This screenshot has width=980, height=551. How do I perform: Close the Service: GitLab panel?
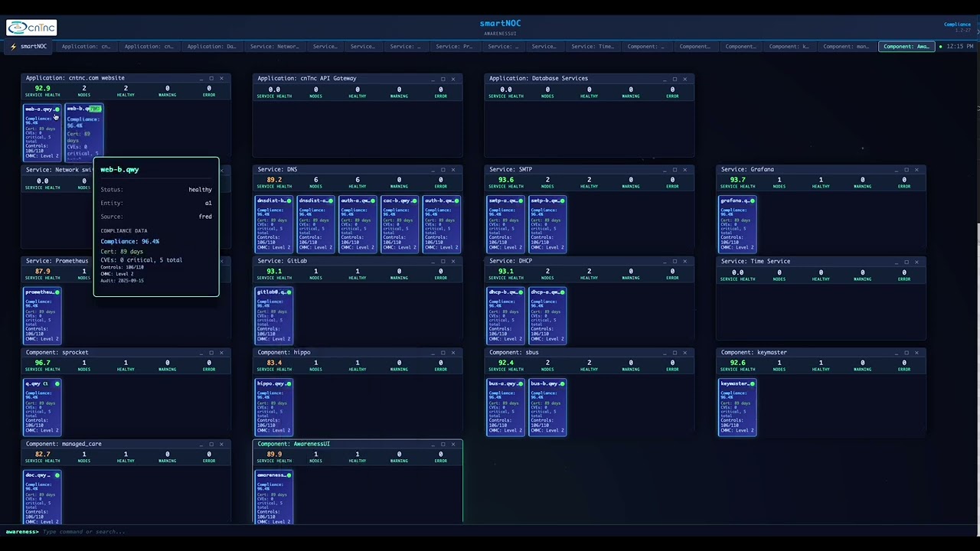(x=452, y=261)
